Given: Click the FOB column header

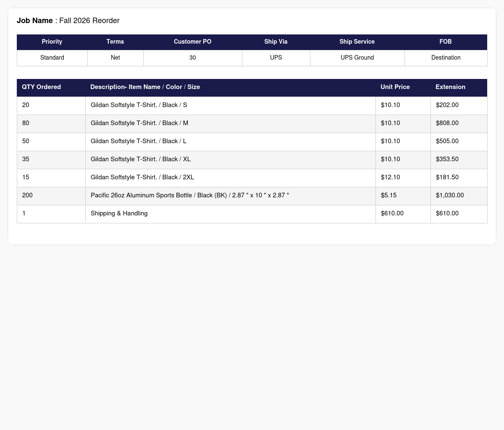Looking at the screenshot, I should 446,42.
